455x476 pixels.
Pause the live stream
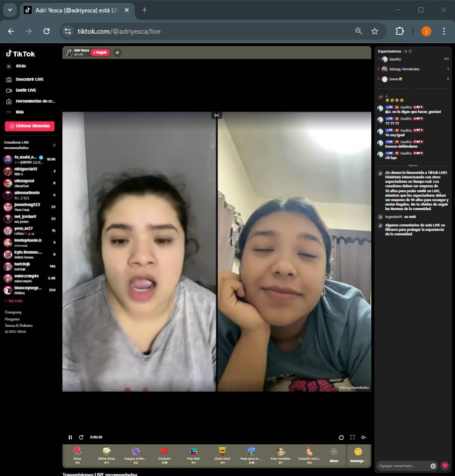point(70,437)
